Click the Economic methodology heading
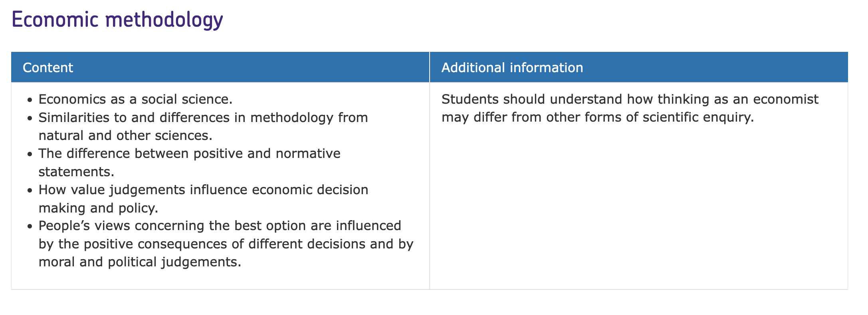Viewport: 868px width, 315px height. click(117, 20)
